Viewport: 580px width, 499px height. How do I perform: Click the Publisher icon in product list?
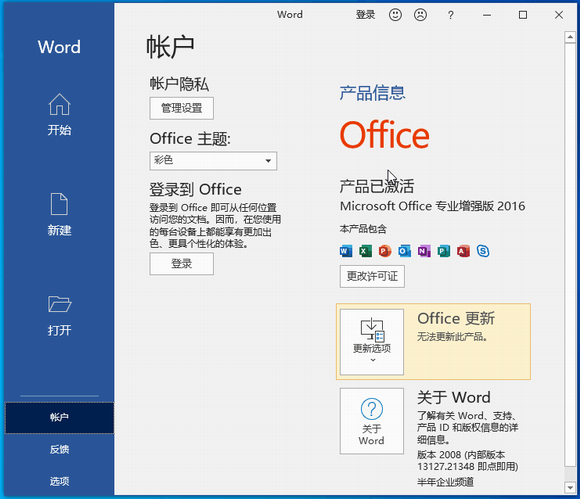tap(444, 251)
